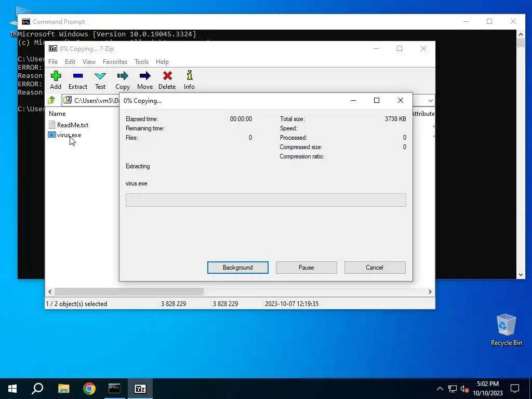Switch to Command Prompt taskbar icon
Screen dimensions: 532x399
tap(114, 389)
